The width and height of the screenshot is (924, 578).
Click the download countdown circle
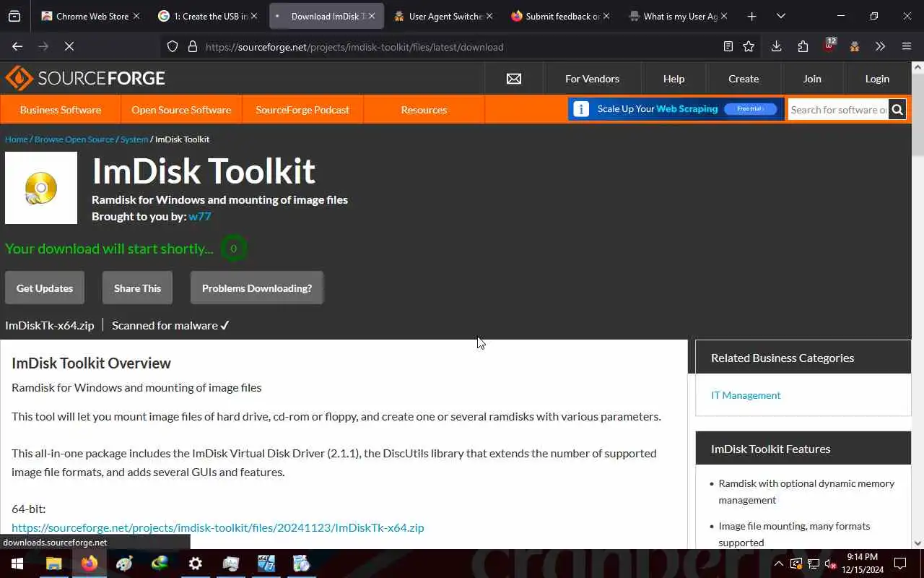click(233, 249)
